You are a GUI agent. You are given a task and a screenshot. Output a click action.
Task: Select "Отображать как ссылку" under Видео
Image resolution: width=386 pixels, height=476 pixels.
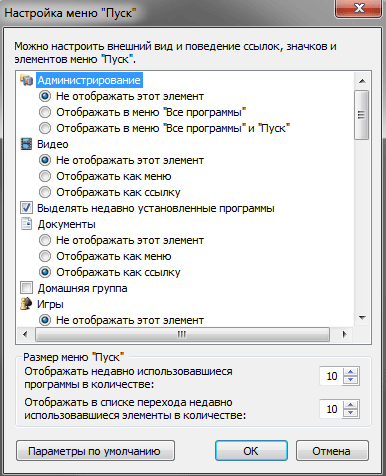pyautogui.click(x=45, y=192)
